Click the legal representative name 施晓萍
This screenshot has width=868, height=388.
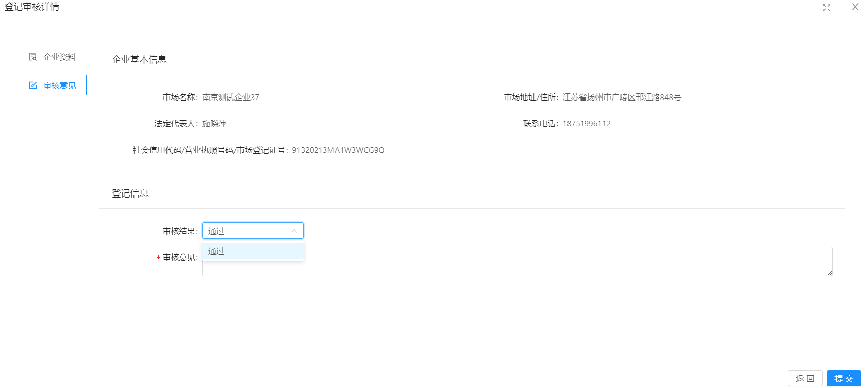click(x=214, y=124)
